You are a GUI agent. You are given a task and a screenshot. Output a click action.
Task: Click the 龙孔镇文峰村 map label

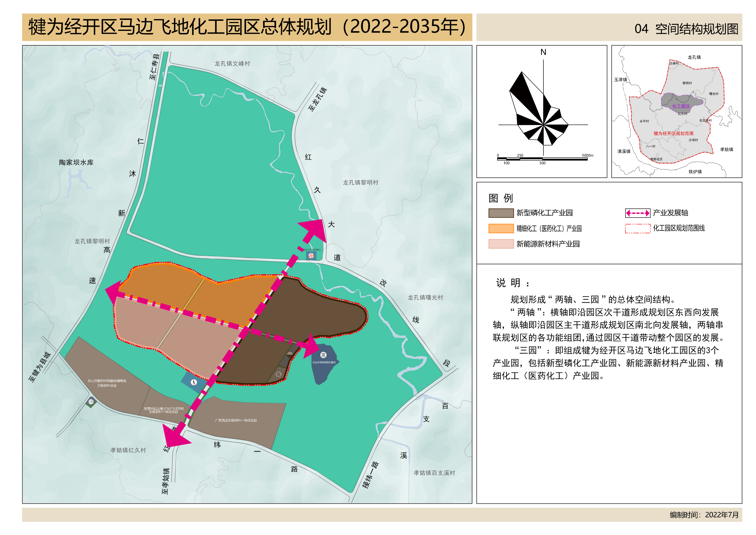[232, 64]
